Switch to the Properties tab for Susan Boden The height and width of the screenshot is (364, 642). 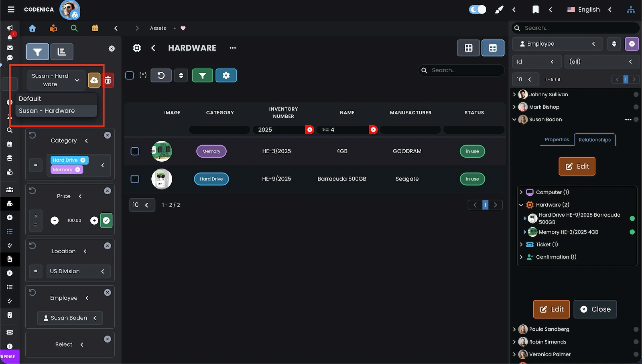pyautogui.click(x=557, y=140)
